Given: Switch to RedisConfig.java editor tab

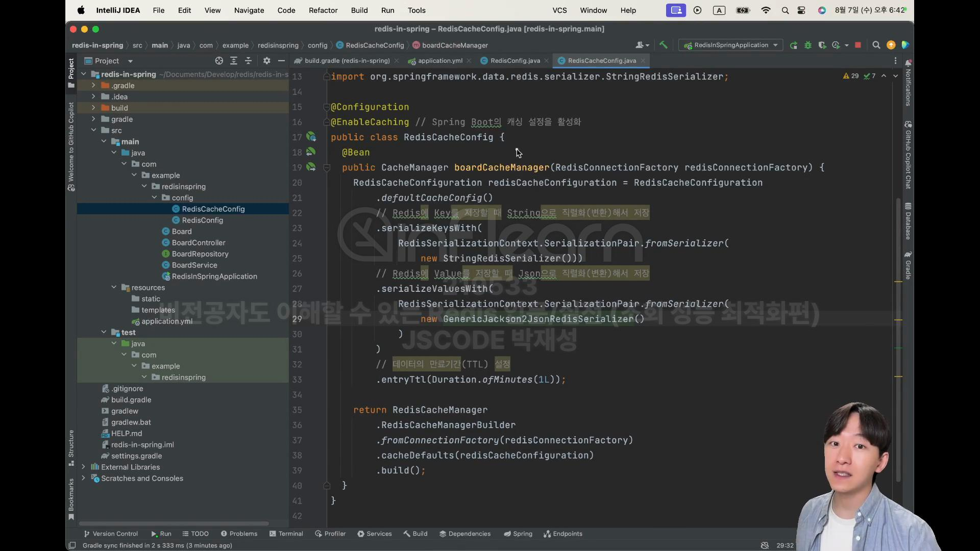Looking at the screenshot, I should tap(514, 61).
